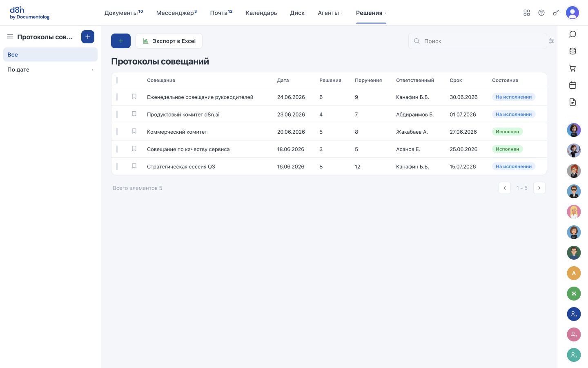Select Все in the left sidebar
The image size is (588, 368).
pyautogui.click(x=50, y=54)
